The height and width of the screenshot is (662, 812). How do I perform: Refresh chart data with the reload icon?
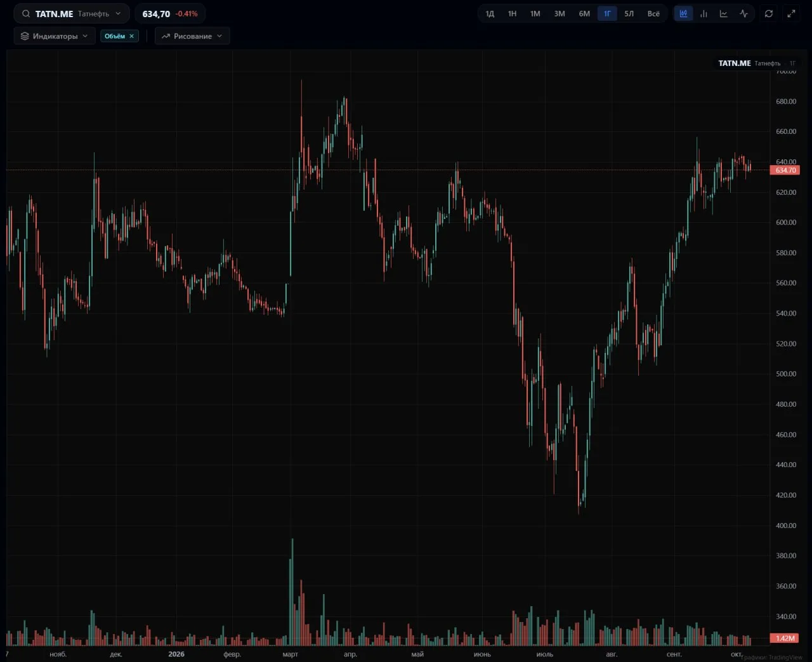pyautogui.click(x=769, y=13)
